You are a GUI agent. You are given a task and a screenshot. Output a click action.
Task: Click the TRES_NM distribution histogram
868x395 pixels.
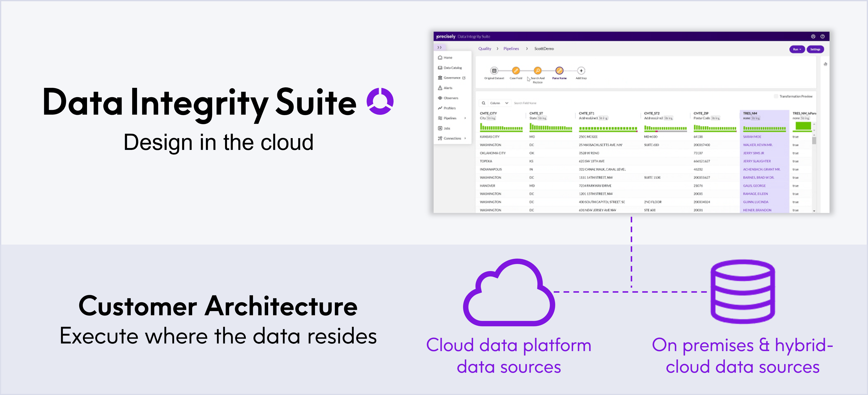(x=764, y=129)
